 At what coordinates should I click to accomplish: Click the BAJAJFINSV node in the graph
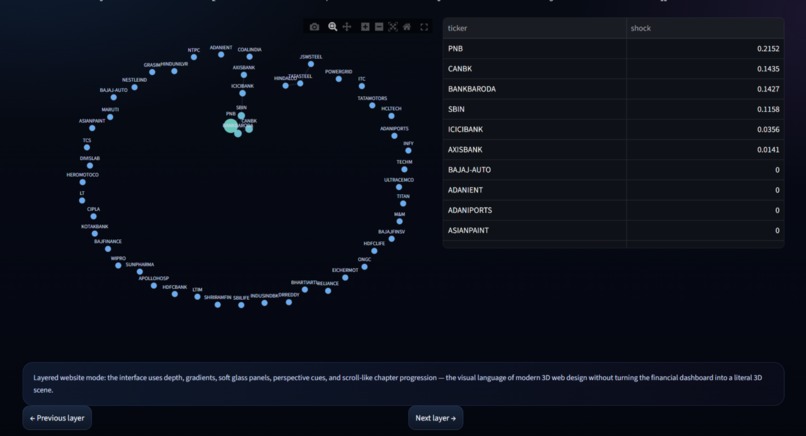click(392, 239)
